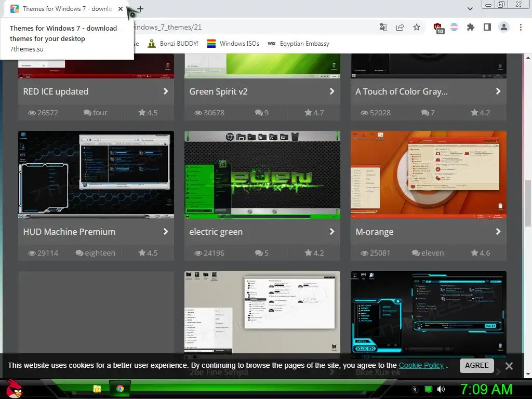Click the 4.2 star rating on A Touch of Color
532x399 pixels.
pyautogui.click(x=481, y=113)
